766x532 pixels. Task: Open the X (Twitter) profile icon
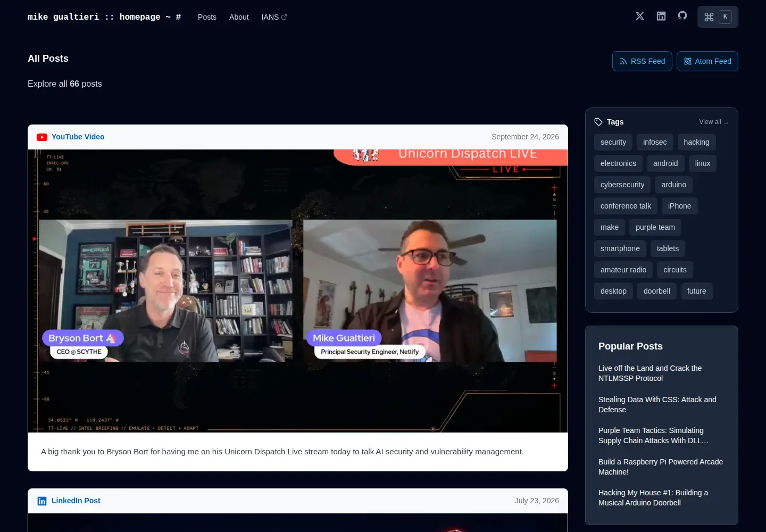[x=640, y=16]
